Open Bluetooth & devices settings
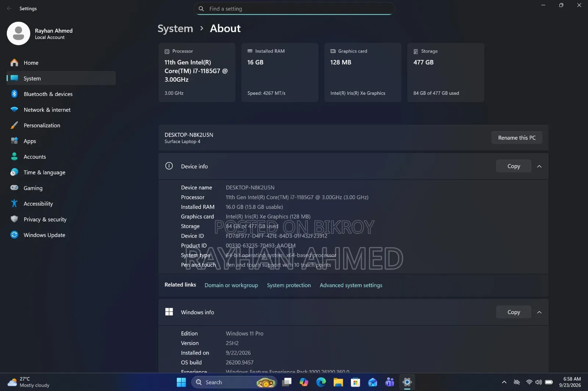 tap(61, 94)
